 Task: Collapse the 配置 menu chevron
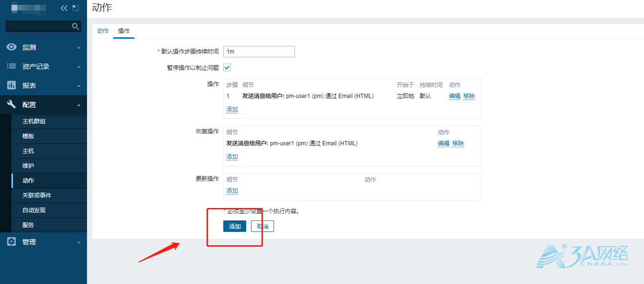click(x=79, y=105)
